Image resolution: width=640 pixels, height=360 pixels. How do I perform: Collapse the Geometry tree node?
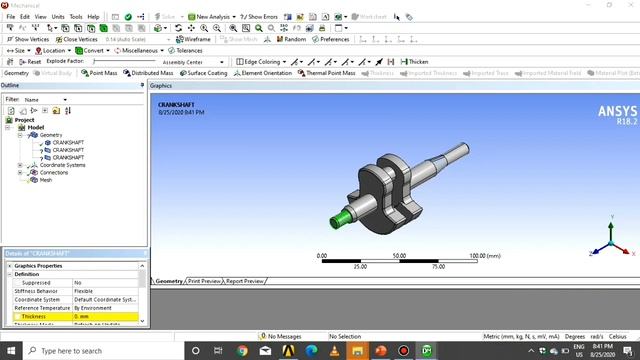click(20, 135)
